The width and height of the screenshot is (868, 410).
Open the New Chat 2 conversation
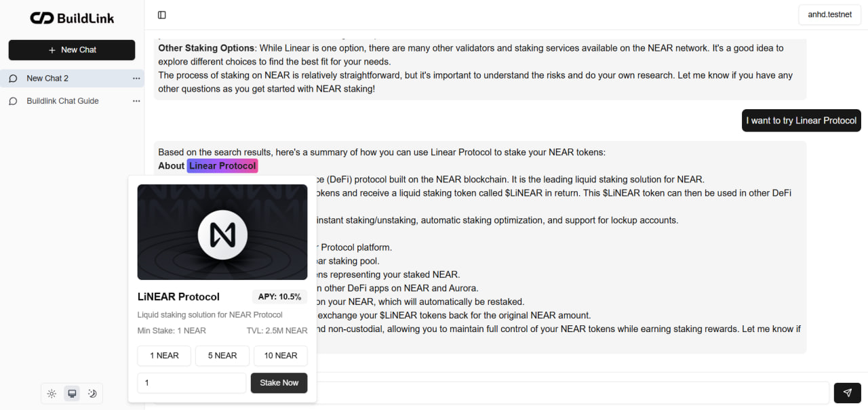point(47,79)
